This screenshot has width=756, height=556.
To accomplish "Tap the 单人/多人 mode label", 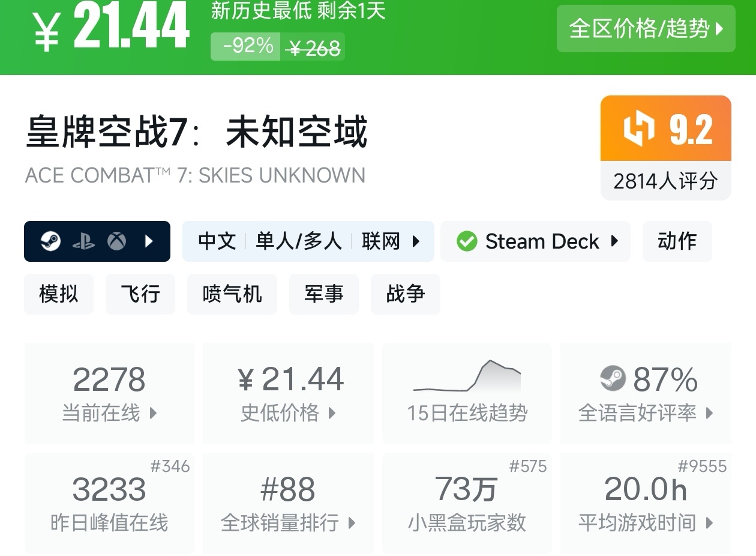I will [x=299, y=241].
